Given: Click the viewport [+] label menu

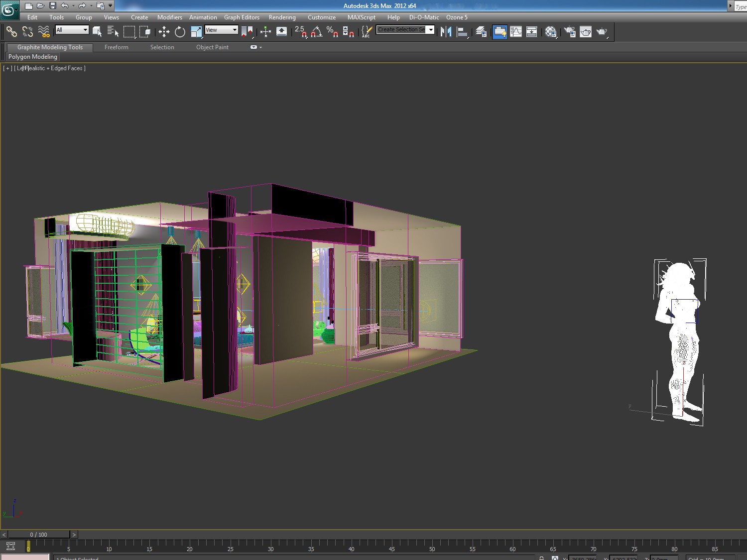Looking at the screenshot, I should click(7, 68).
